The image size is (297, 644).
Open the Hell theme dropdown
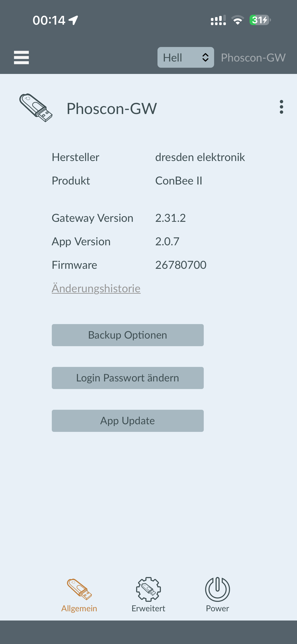pyautogui.click(x=186, y=58)
